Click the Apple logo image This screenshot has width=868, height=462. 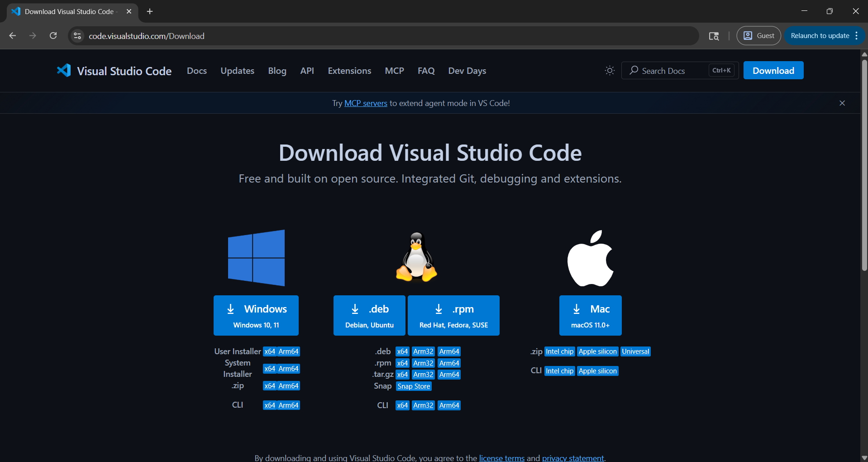(591, 258)
